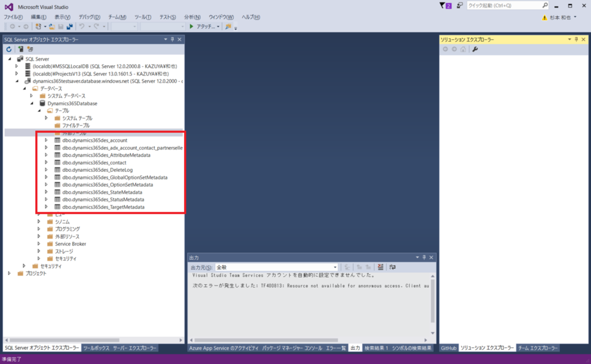Image resolution: width=591 pixels, height=364 pixels.
Task: Click the green Attach play button
Action: click(x=192, y=27)
